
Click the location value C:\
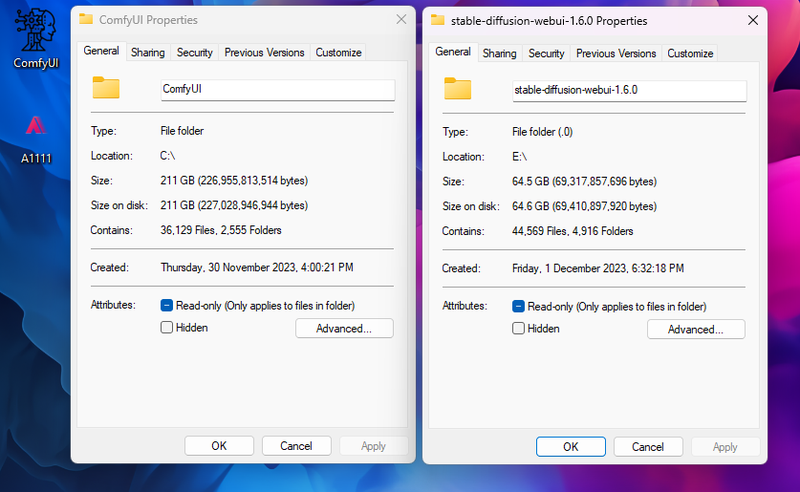(x=167, y=156)
